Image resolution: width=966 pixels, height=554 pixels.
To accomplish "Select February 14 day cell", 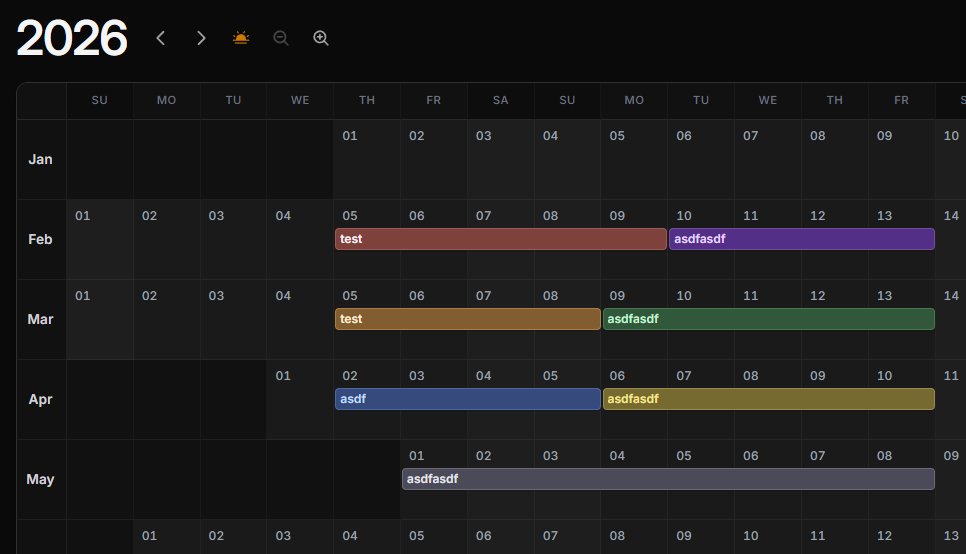I will (x=951, y=240).
